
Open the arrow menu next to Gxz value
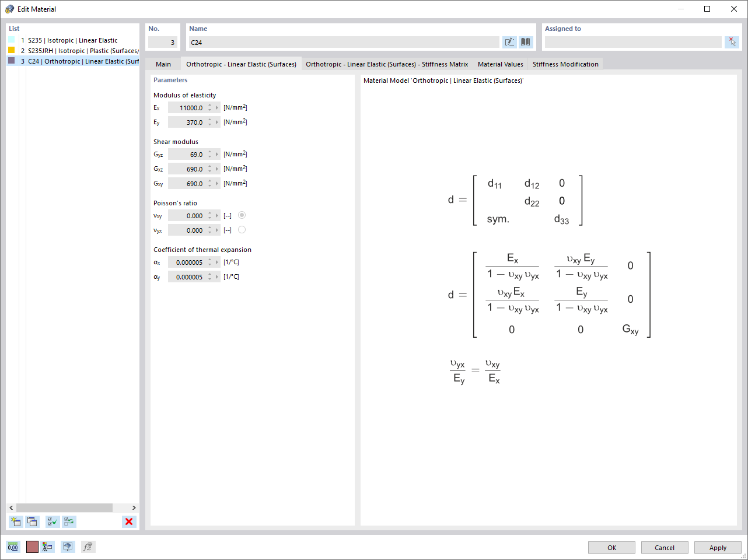(217, 169)
